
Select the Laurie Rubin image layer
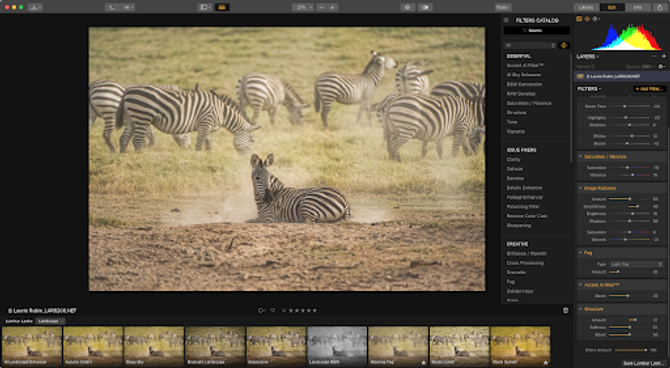622,77
